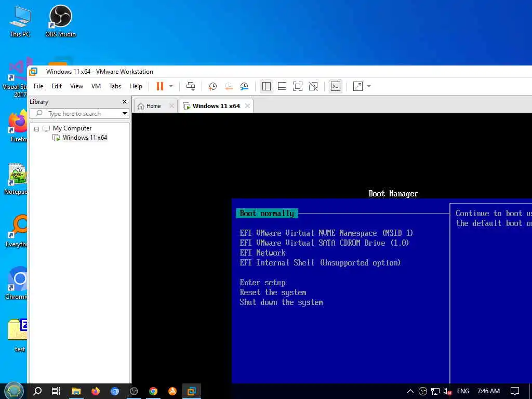Open the Everything desktop shortcut

(x=16, y=231)
